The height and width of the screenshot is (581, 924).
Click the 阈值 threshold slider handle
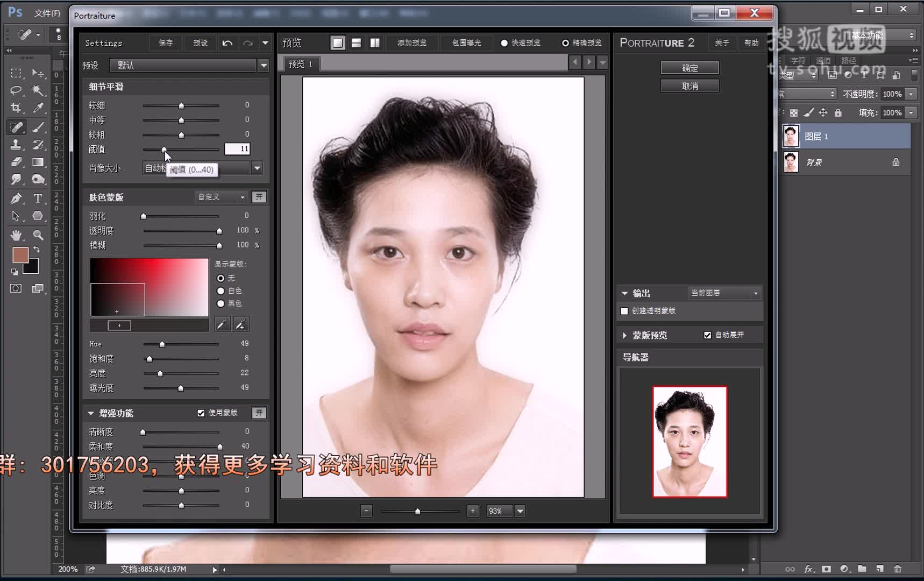(x=164, y=150)
